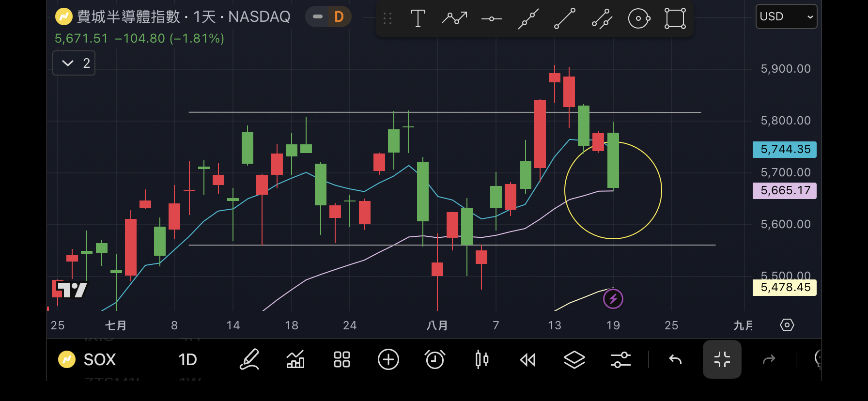The image size is (868, 401).
Task: Create a new alert with alarm clock icon
Action: click(434, 359)
